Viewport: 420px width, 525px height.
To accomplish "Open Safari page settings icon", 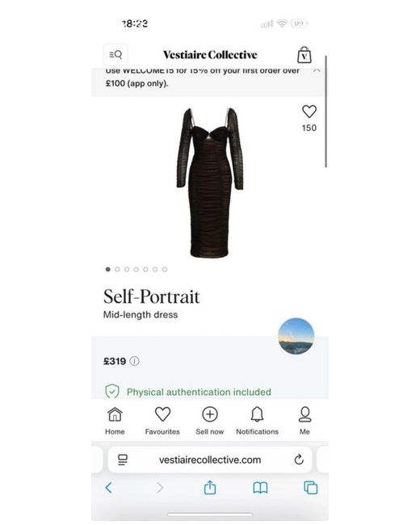I will 123,460.
